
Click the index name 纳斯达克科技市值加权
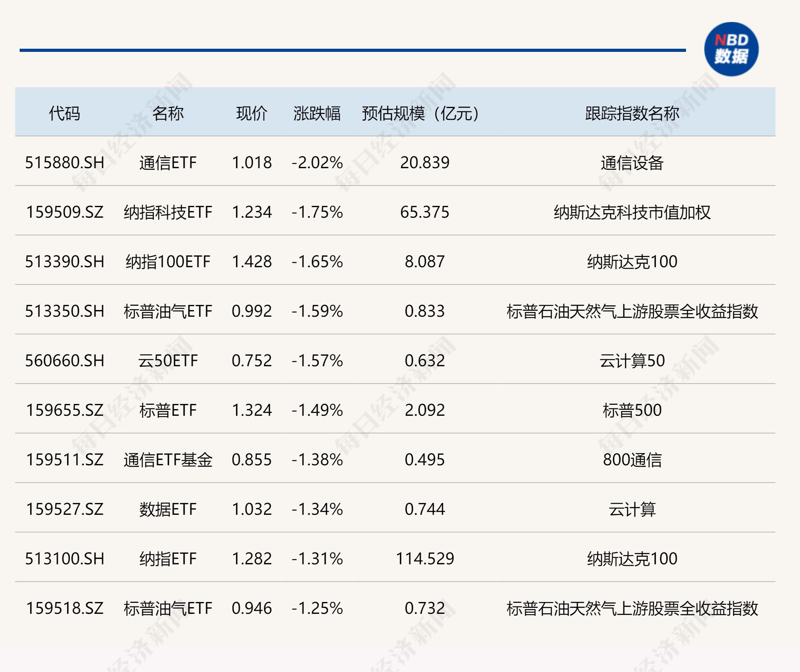tap(632, 212)
